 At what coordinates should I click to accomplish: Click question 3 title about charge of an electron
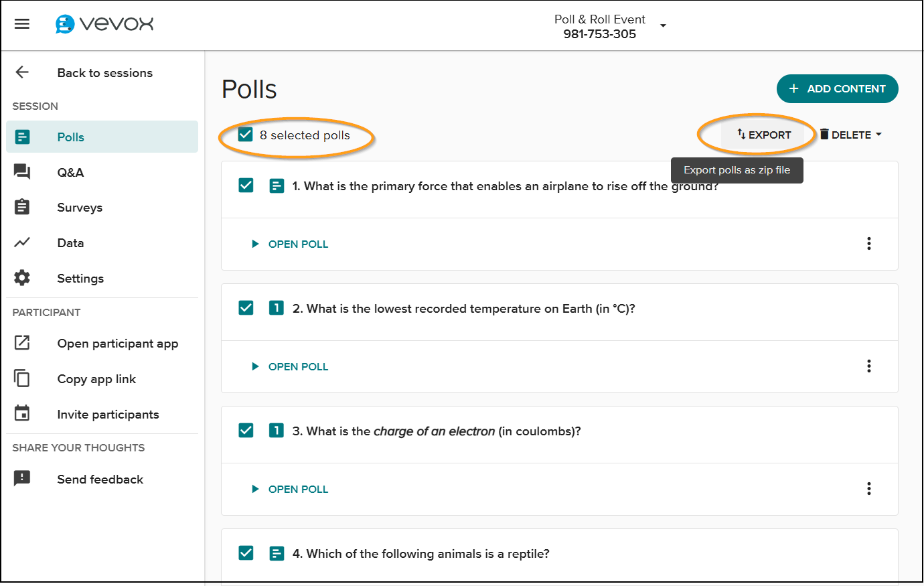437,431
